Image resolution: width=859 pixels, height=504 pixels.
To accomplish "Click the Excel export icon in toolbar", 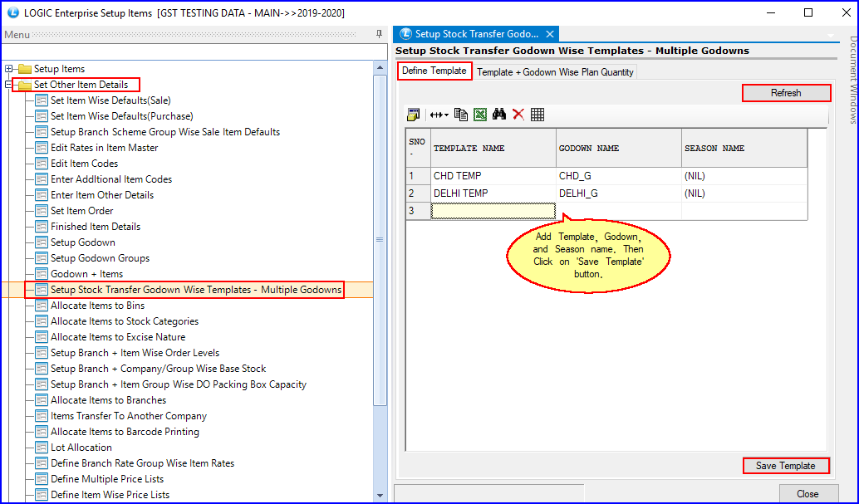I will (x=480, y=115).
